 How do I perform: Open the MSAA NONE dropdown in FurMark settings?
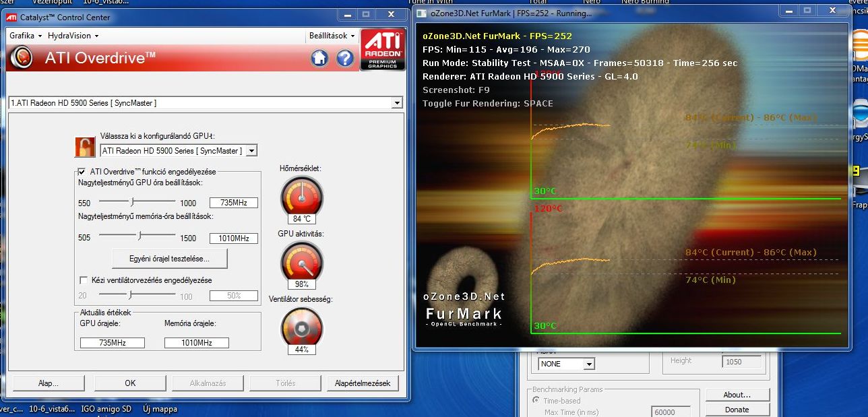(x=589, y=364)
